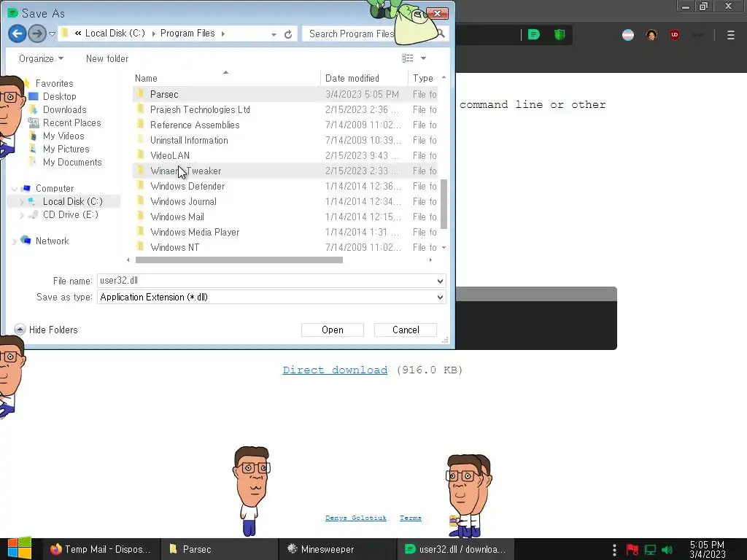Image resolution: width=747 pixels, height=560 pixels.
Task: Select the Windows Media Player folder
Action: pos(194,232)
